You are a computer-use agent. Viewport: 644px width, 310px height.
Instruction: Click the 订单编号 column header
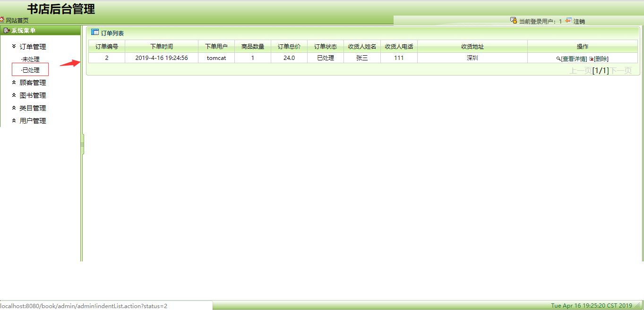pyautogui.click(x=107, y=46)
